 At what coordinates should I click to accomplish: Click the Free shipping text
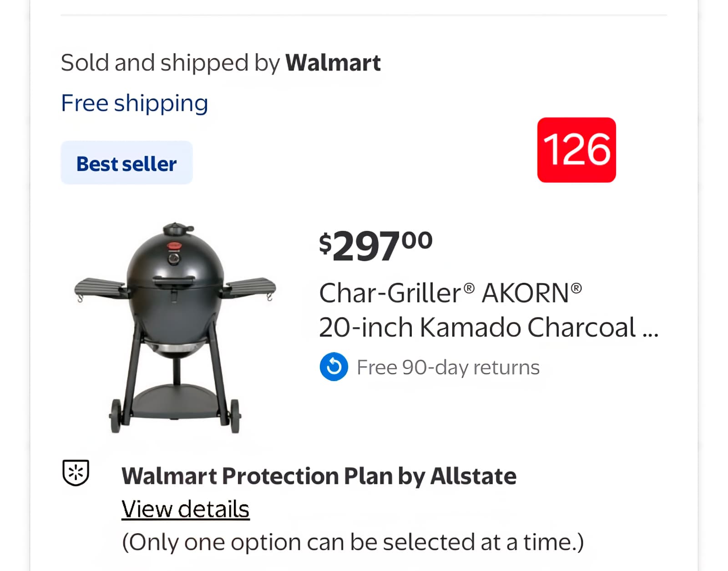134,103
